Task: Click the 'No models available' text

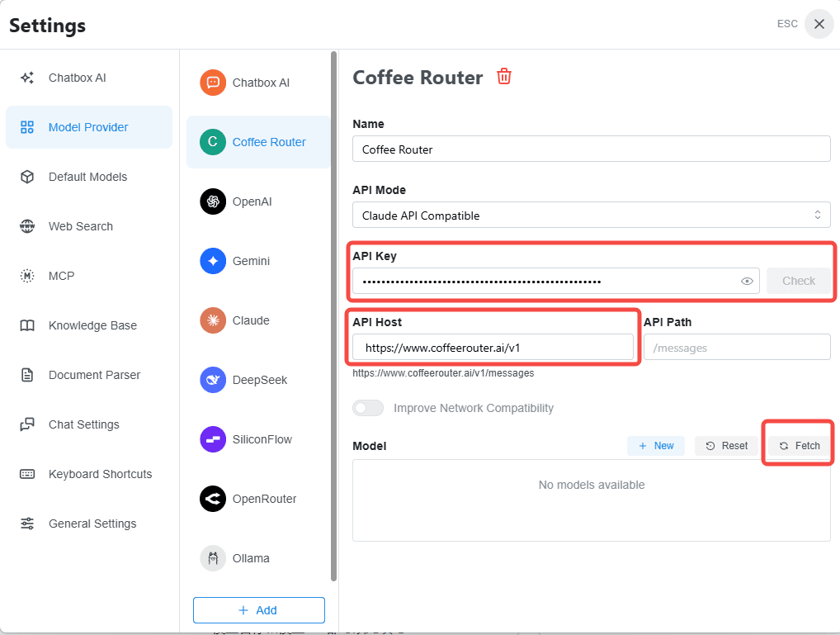Action: [x=592, y=485]
